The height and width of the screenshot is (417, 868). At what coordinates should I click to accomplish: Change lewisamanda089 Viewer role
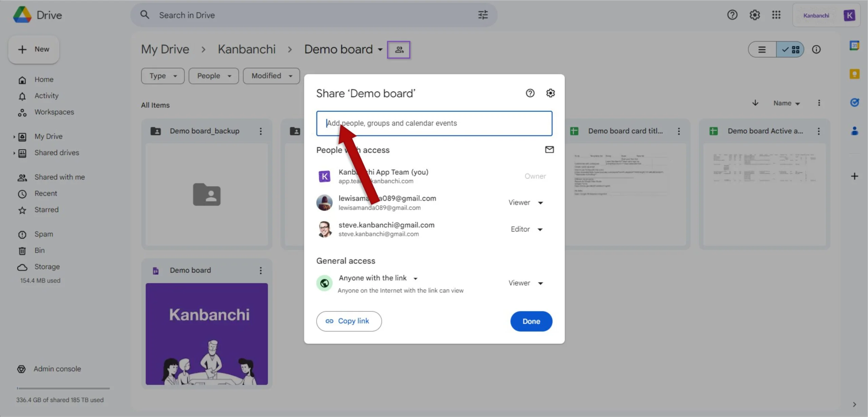pos(526,203)
